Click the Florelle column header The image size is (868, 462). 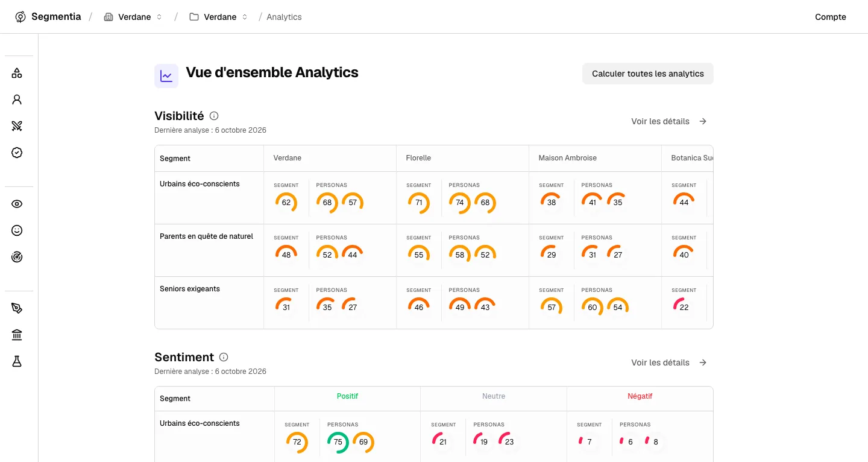point(418,158)
